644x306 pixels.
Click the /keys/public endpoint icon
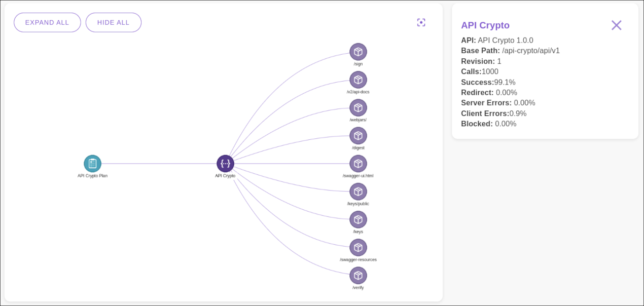click(359, 192)
